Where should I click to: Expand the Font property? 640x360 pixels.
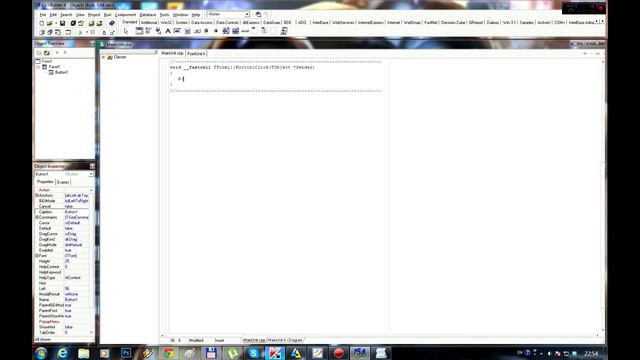pos(37,256)
